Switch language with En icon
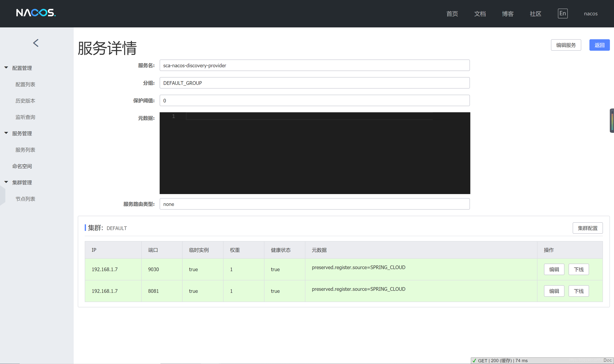This screenshot has height=364, width=614. point(562,13)
